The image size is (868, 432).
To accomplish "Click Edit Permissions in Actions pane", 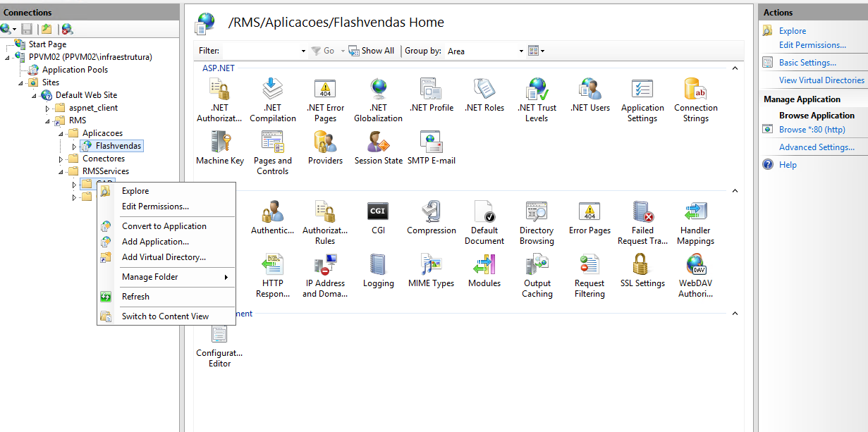I will pos(812,45).
